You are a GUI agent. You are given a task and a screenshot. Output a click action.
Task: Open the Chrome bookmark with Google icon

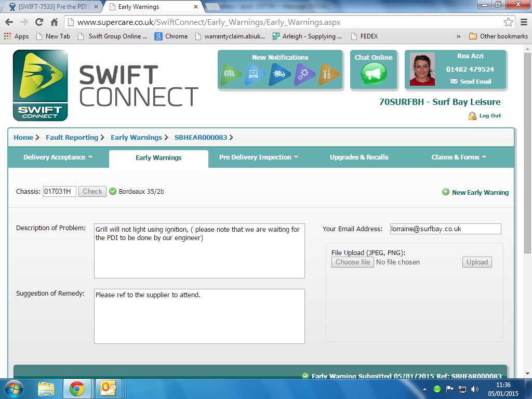coord(171,36)
